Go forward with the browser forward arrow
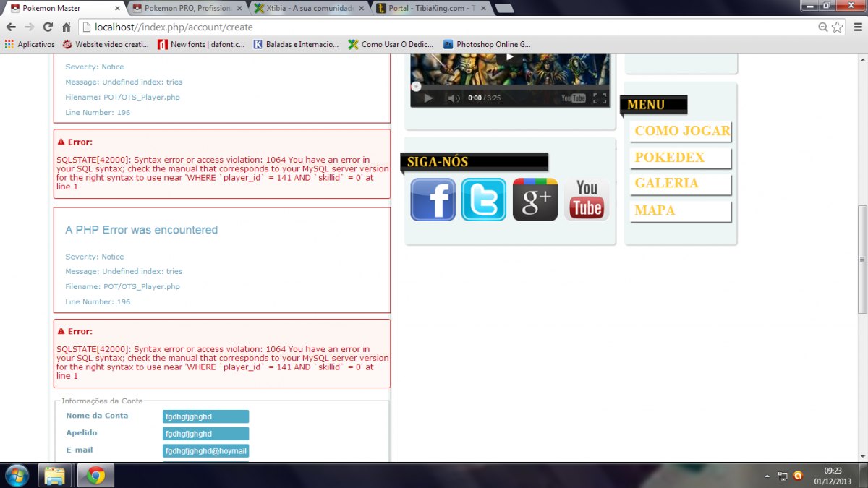868x488 pixels. (x=29, y=27)
